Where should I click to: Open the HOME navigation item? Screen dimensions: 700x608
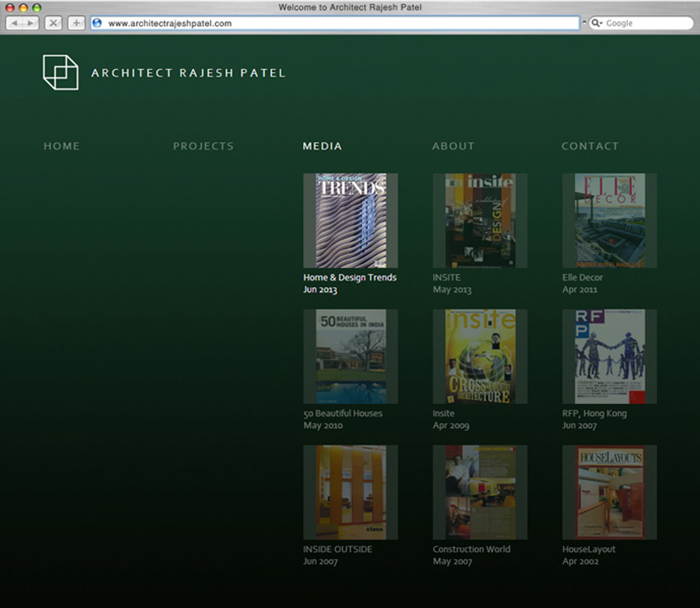pyautogui.click(x=62, y=146)
